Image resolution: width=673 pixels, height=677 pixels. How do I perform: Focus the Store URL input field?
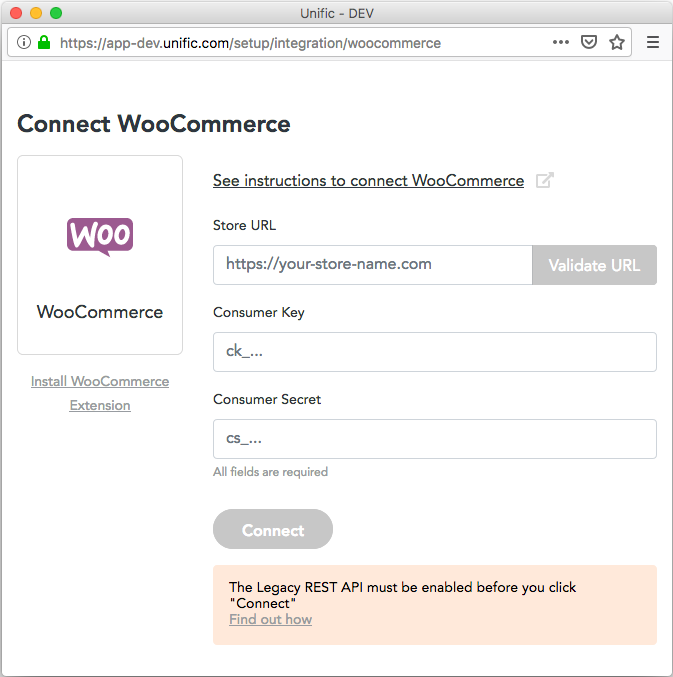point(373,265)
